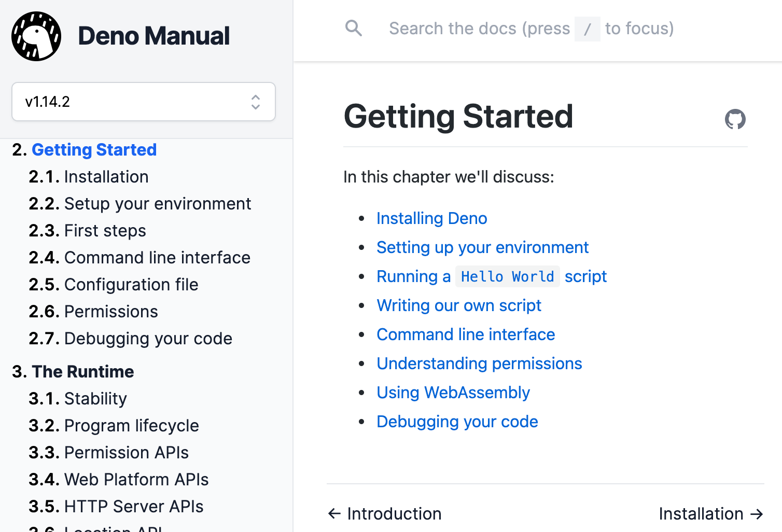Image resolution: width=782 pixels, height=532 pixels.
Task: Click the Deno logo in the sidebar
Action: [36, 36]
